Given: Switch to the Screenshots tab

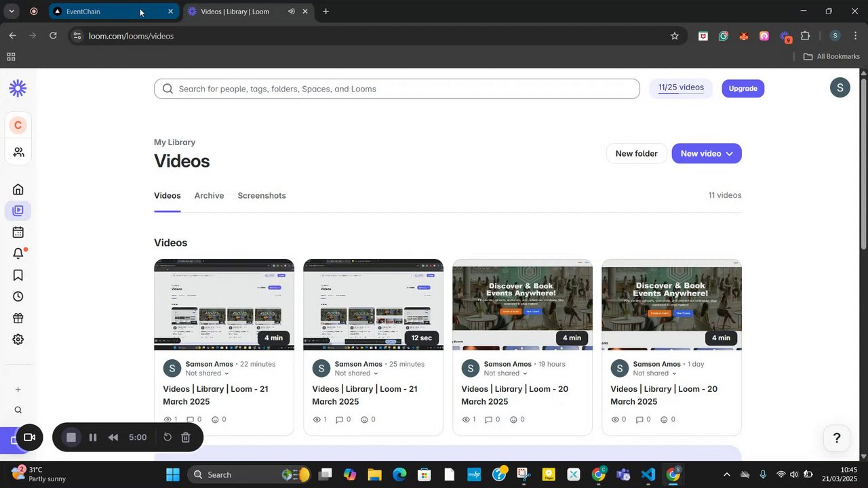Looking at the screenshot, I should (262, 196).
